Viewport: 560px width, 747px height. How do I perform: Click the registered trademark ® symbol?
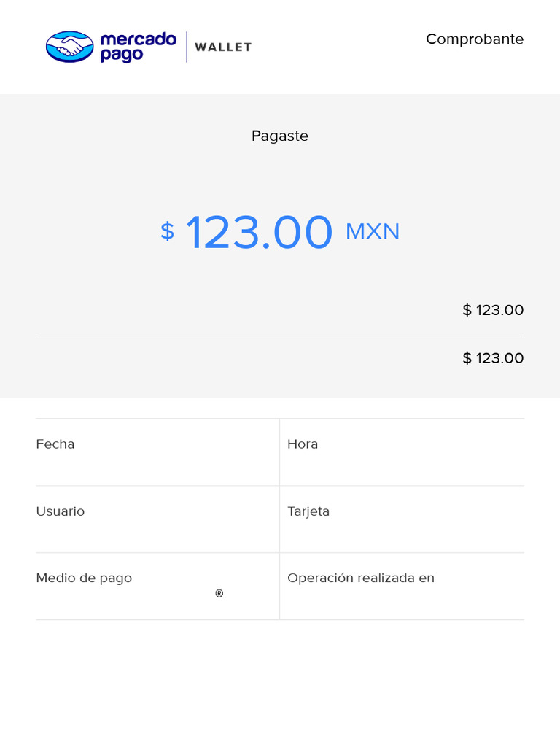pyautogui.click(x=219, y=594)
